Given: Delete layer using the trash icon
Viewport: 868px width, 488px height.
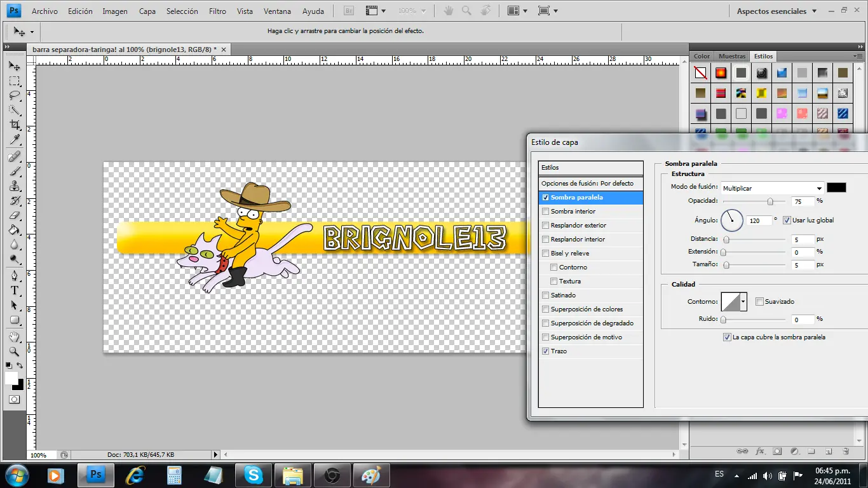Looking at the screenshot, I should pyautogui.click(x=846, y=451).
